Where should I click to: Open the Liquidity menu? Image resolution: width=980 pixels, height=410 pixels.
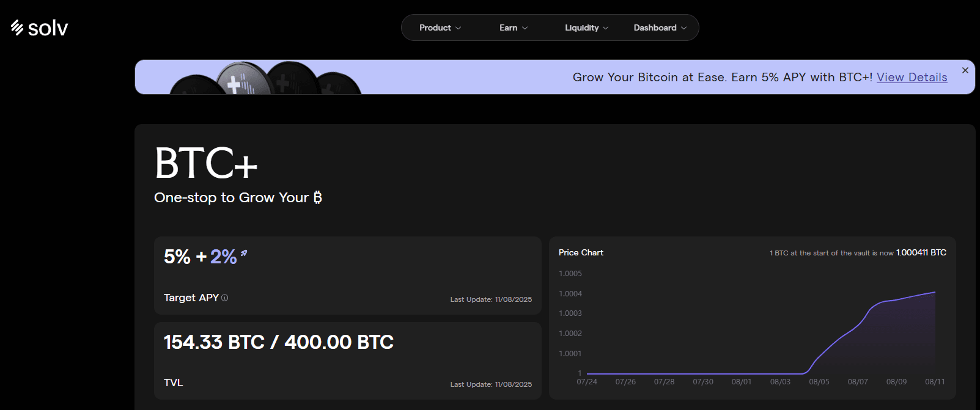point(586,27)
